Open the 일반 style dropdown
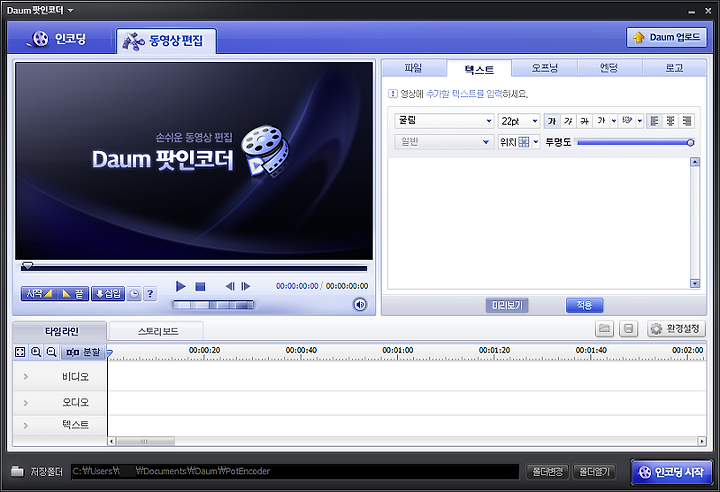The width and height of the screenshot is (720, 492). coord(444,142)
